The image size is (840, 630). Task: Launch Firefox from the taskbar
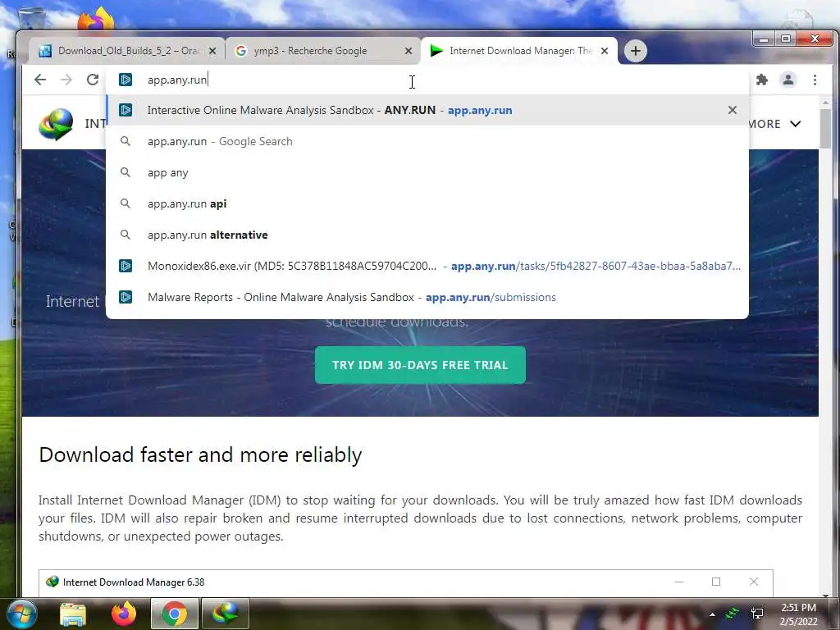pos(124,614)
